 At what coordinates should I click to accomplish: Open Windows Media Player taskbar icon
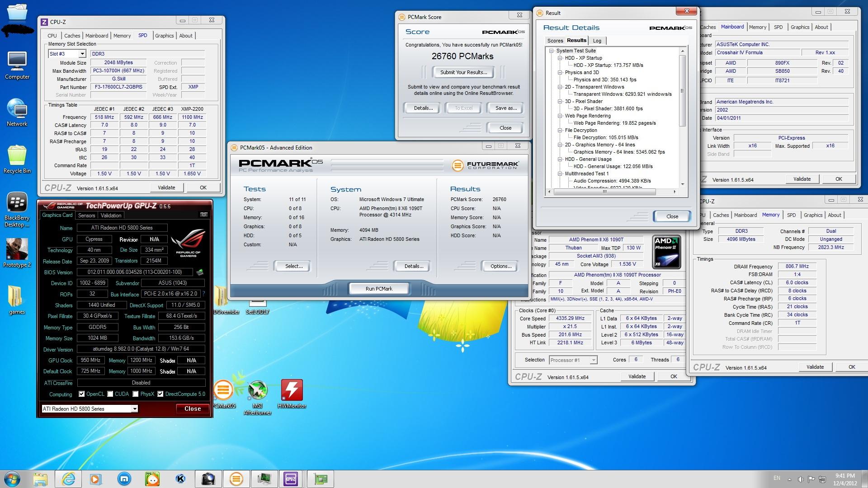[96, 479]
